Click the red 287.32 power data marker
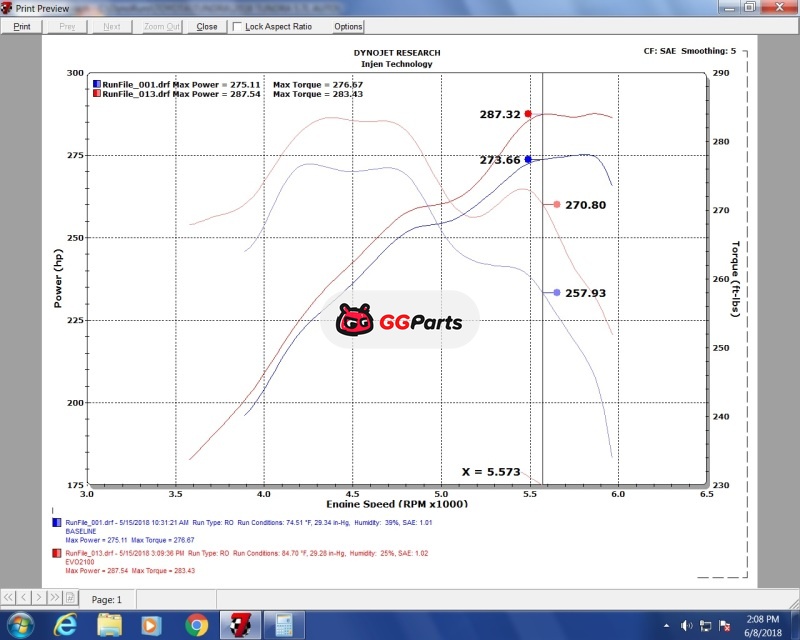Screen dimensions: 800x640 528,114
